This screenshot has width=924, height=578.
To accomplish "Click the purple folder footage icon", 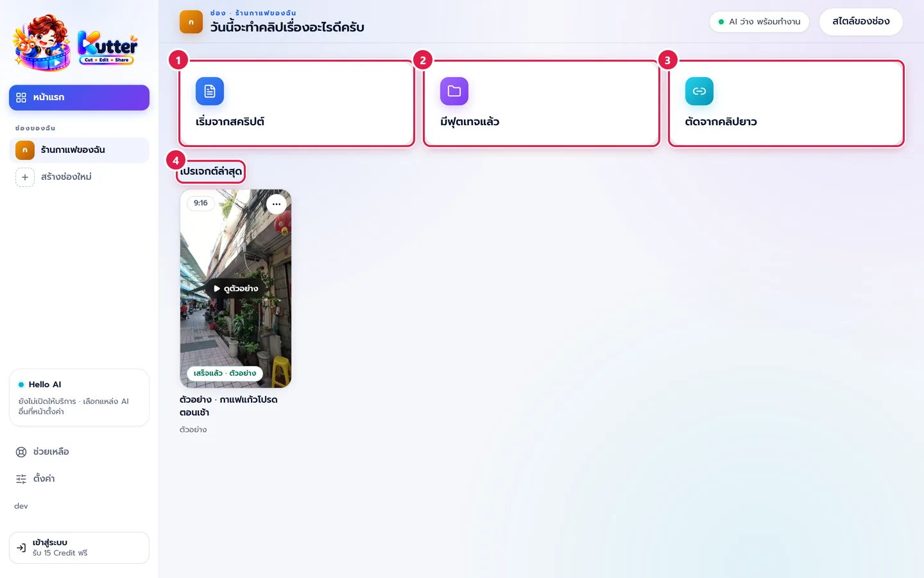I will [x=454, y=91].
